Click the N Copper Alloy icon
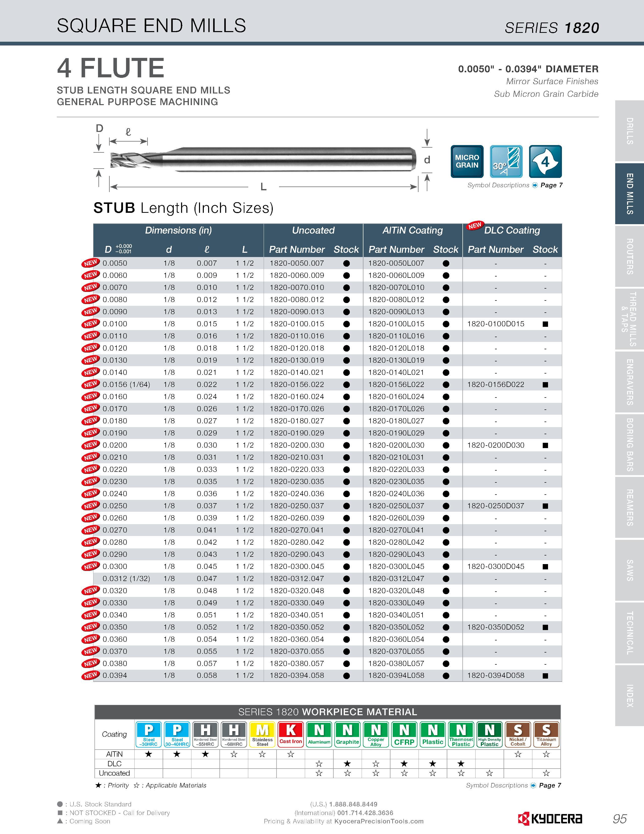Viewport: 644px width, 834px height. 376,734
